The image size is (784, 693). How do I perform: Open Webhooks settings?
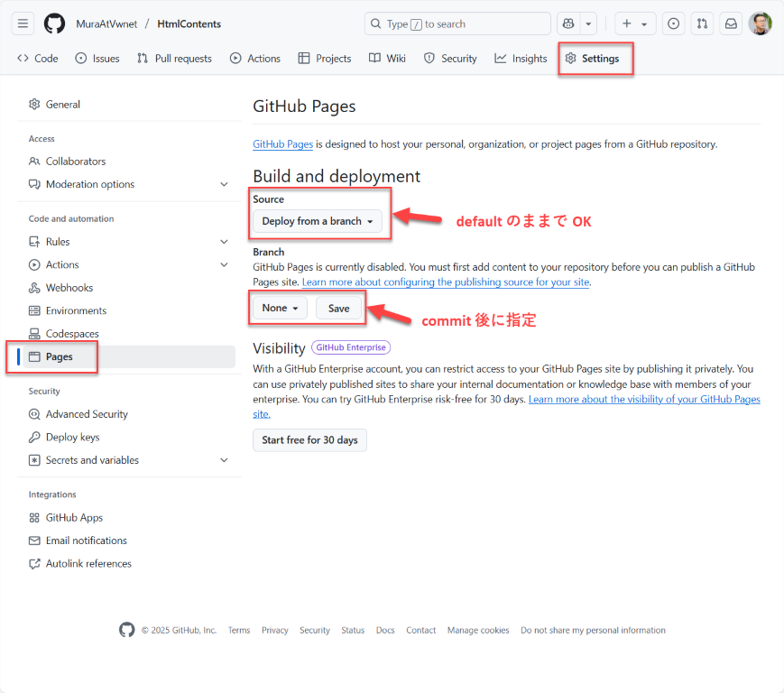[x=129, y=288]
